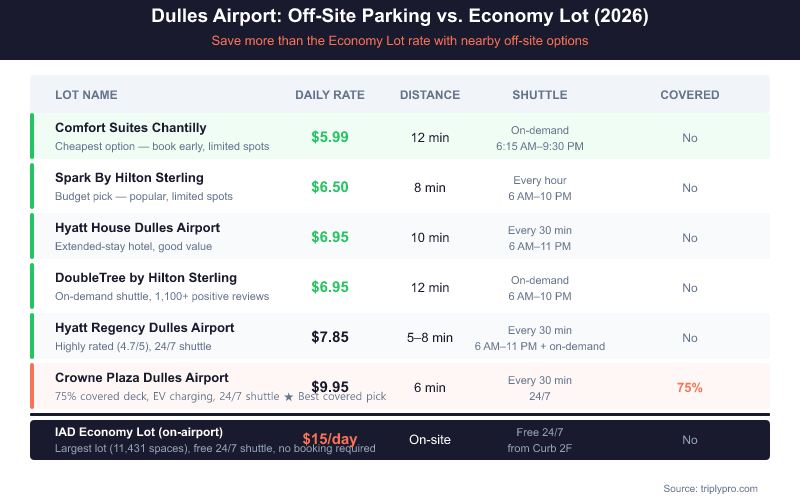Click the $9.95 Crowne Plaza rate
The width and height of the screenshot is (800, 500).
click(330, 387)
